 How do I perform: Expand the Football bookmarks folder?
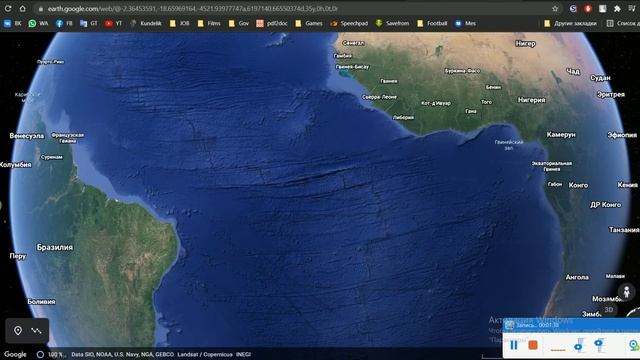[433, 24]
